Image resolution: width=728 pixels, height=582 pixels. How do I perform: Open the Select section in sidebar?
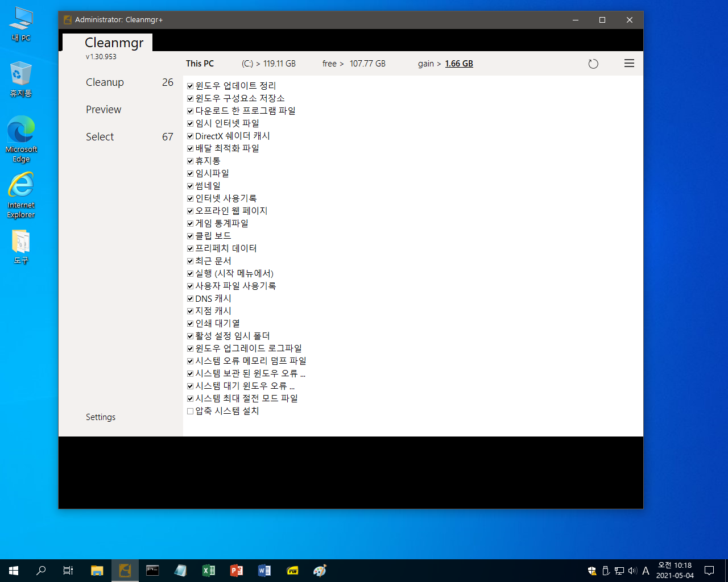pos(100,137)
